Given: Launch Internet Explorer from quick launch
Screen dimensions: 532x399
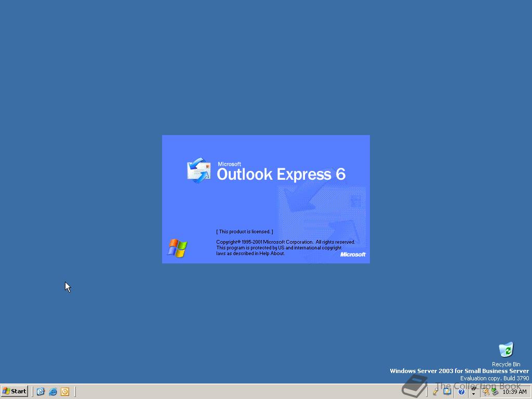Looking at the screenshot, I should click(x=53, y=392).
